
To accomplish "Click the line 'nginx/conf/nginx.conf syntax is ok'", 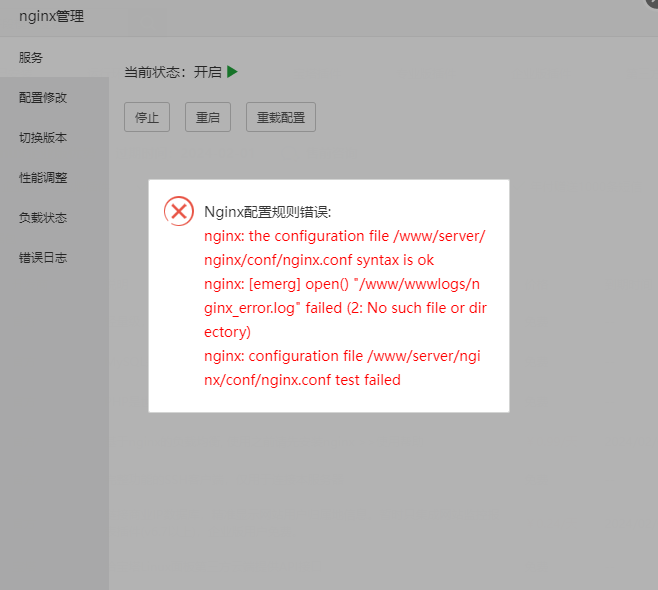I will pos(319,260).
